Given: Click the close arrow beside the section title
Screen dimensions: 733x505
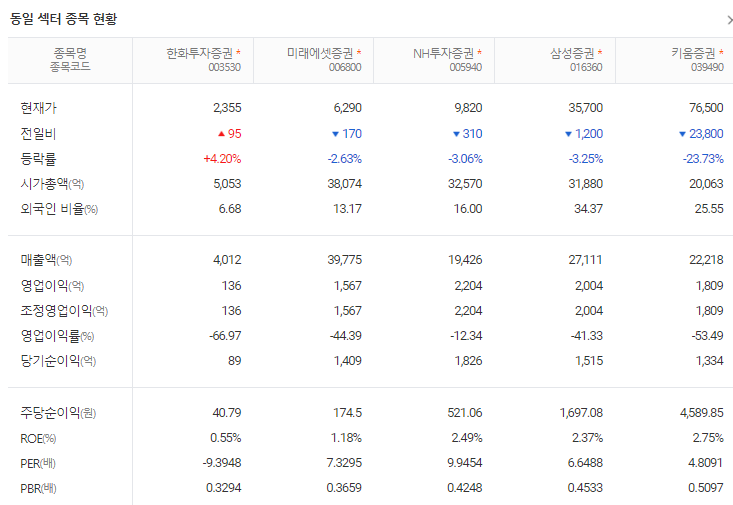Looking at the screenshot, I should click(729, 20).
